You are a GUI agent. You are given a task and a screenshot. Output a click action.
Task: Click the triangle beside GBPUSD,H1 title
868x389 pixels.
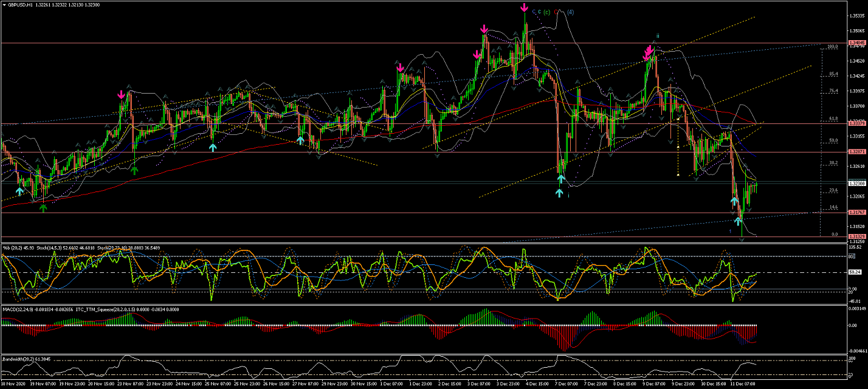(x=4, y=5)
